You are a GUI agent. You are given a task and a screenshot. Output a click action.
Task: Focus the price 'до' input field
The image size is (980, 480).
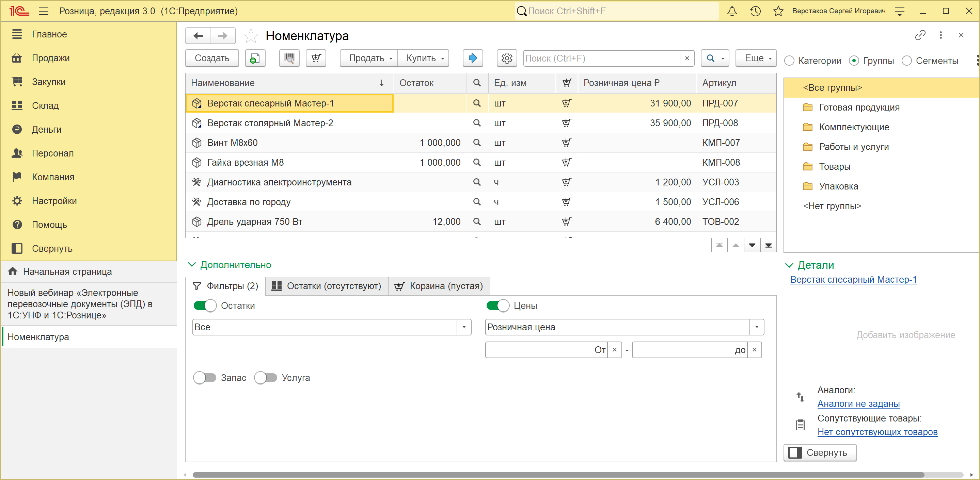point(690,350)
